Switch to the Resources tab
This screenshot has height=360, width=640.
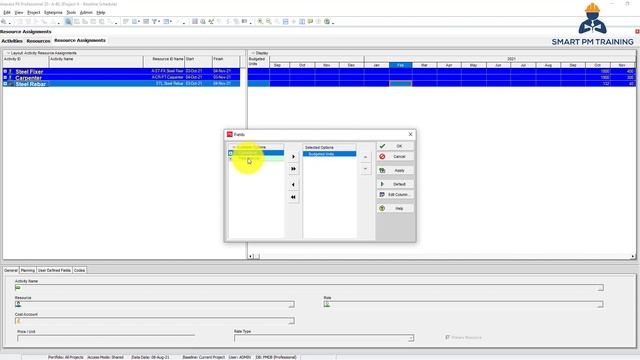click(38, 41)
